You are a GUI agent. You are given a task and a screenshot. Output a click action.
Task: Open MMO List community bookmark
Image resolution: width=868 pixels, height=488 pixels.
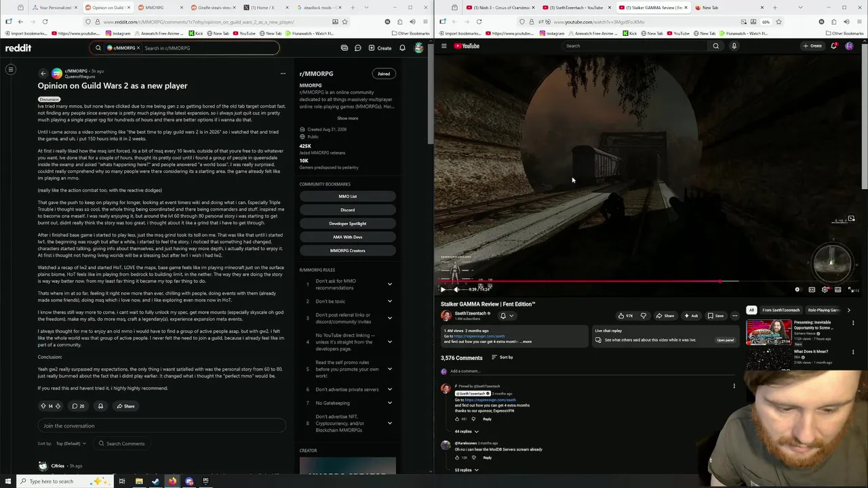click(x=347, y=197)
